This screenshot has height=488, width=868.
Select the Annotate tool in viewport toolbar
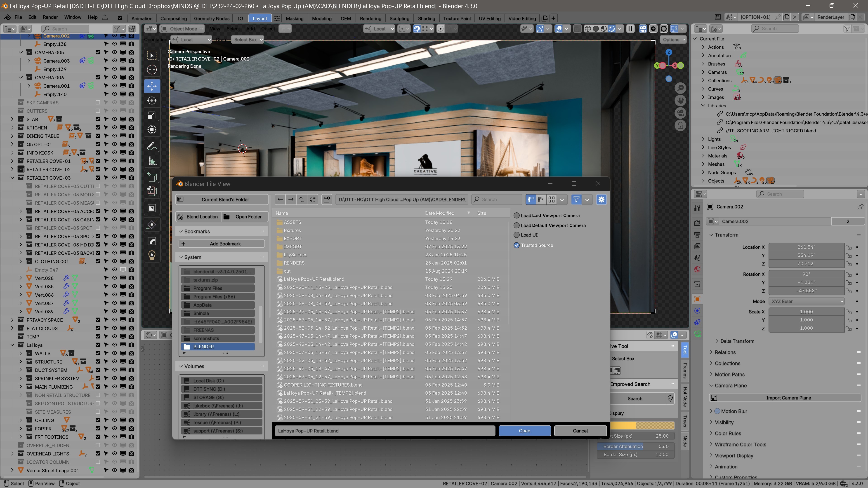[152, 146]
